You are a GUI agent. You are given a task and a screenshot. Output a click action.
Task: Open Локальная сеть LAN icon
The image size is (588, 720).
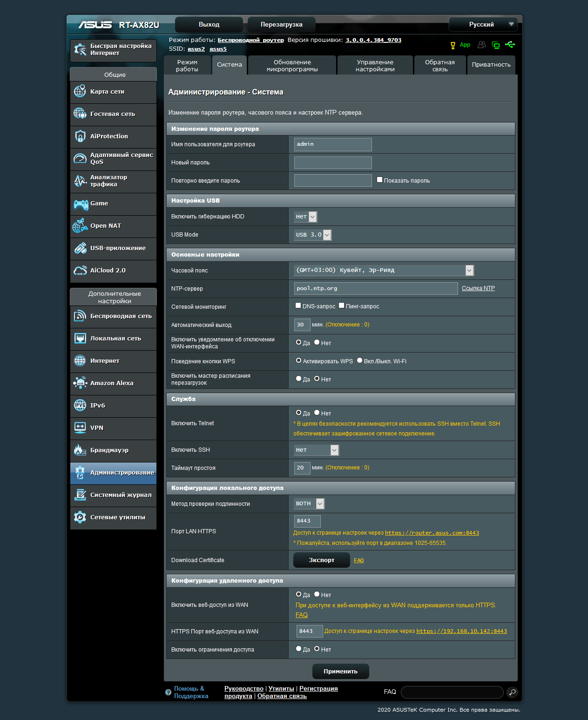[x=80, y=338]
